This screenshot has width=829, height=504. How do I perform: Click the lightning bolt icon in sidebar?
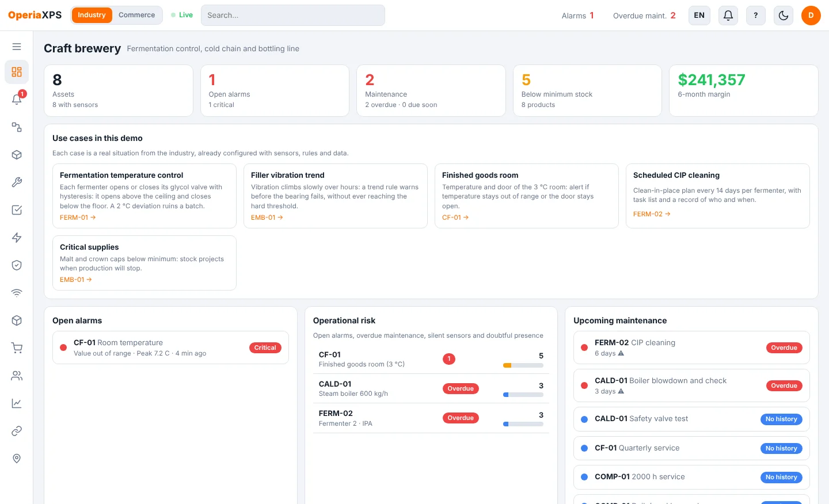point(17,238)
